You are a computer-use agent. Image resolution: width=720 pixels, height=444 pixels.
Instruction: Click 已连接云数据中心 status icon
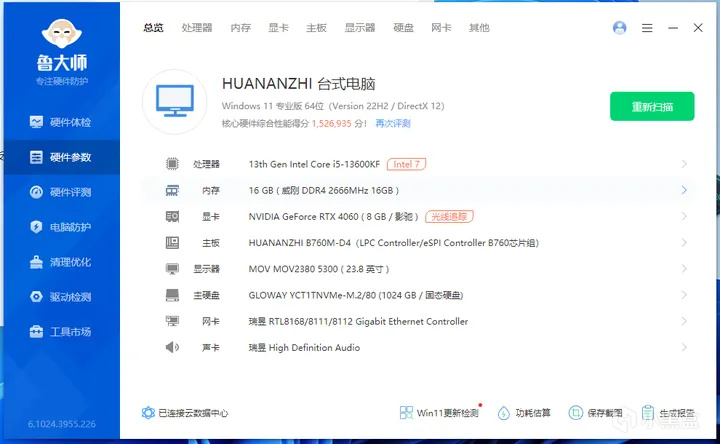click(148, 413)
